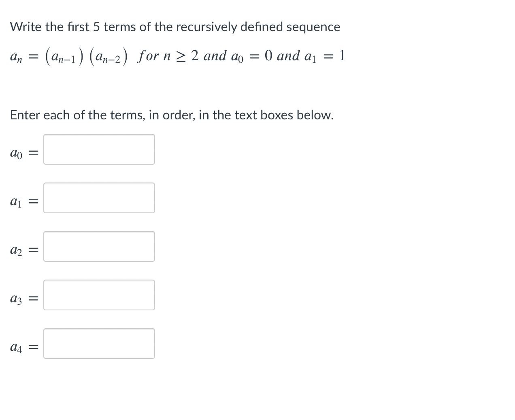Select the a1 label next to second box
This screenshot has height=420, width=515.
(15, 202)
